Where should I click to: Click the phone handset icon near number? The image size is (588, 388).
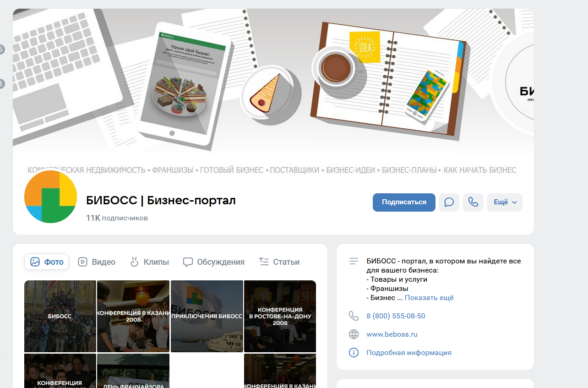[354, 316]
